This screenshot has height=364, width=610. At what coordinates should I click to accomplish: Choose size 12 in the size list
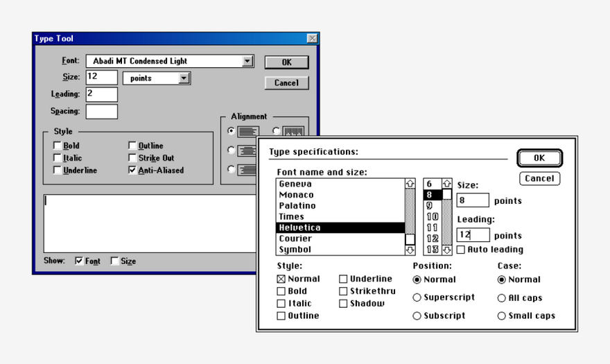point(433,239)
